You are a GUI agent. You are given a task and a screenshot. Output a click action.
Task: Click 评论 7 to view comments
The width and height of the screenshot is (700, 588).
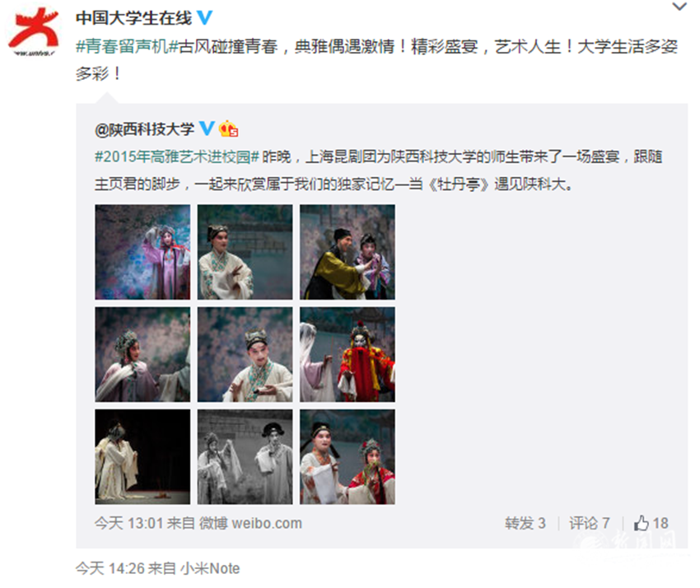tap(590, 523)
